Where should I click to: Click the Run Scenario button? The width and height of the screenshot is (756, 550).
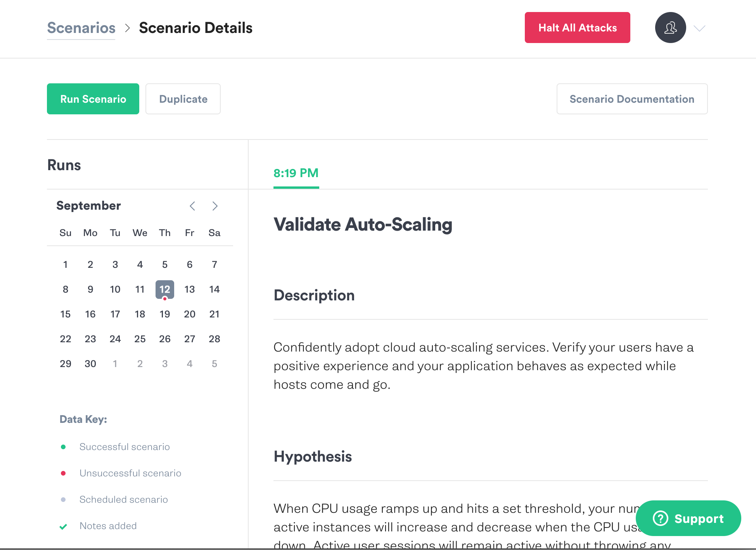(93, 99)
